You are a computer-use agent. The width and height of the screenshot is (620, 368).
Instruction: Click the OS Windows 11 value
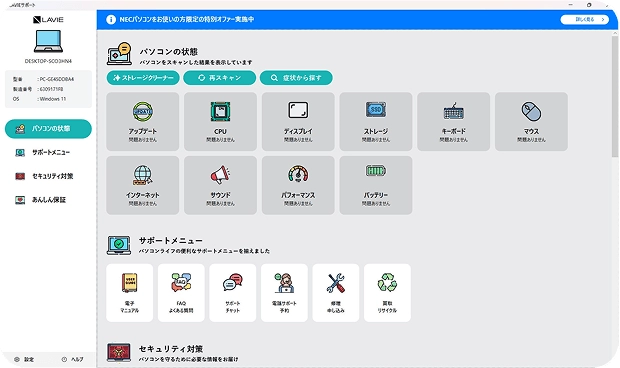[53, 99]
